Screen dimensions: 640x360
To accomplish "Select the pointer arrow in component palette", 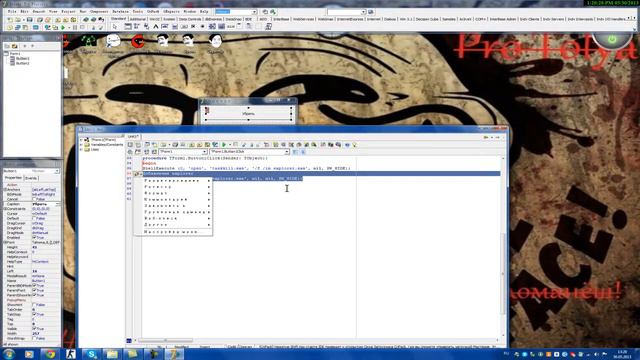I will point(115,27).
